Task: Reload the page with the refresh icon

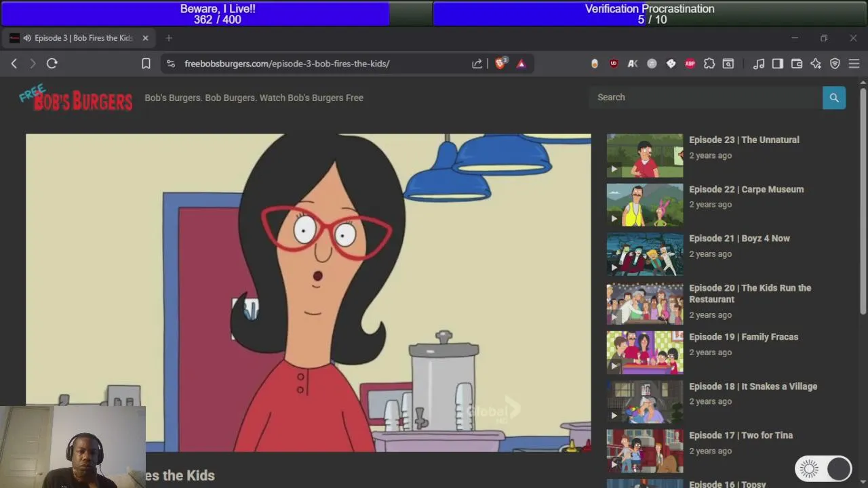Action: pos(52,64)
